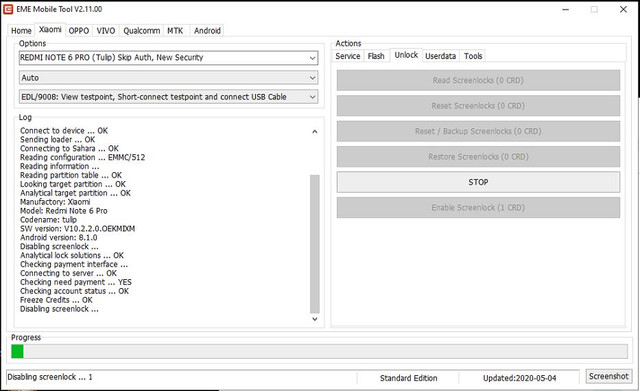640x391 pixels.
Task: Click the log scrollbar up arrow
Action: (315, 131)
